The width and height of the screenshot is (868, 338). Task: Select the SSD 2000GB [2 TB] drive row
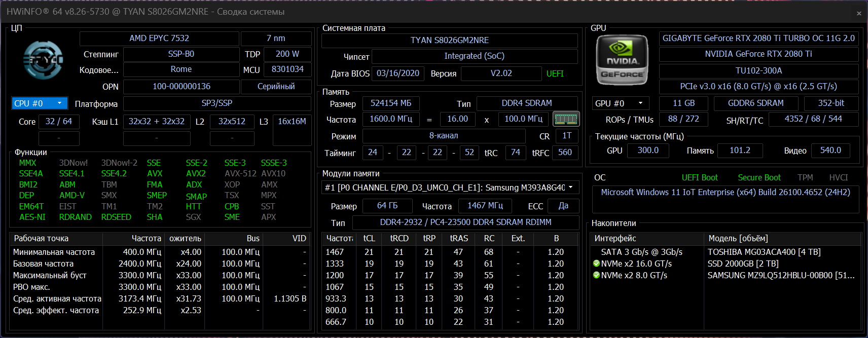pos(726,264)
